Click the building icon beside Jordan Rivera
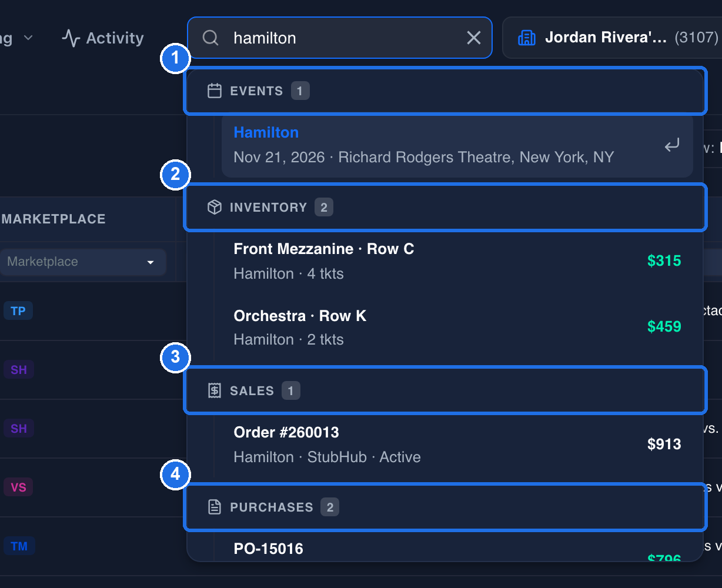 click(x=526, y=38)
